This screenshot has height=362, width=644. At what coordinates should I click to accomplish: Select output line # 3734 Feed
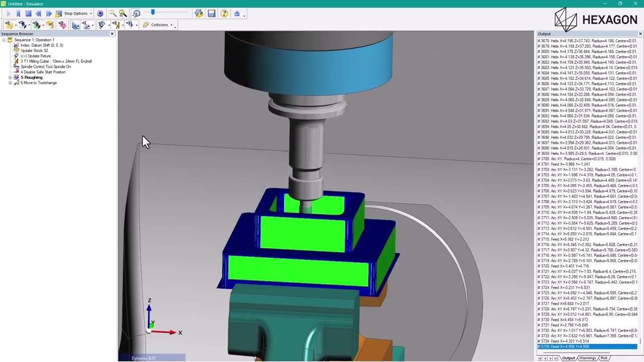(587, 341)
